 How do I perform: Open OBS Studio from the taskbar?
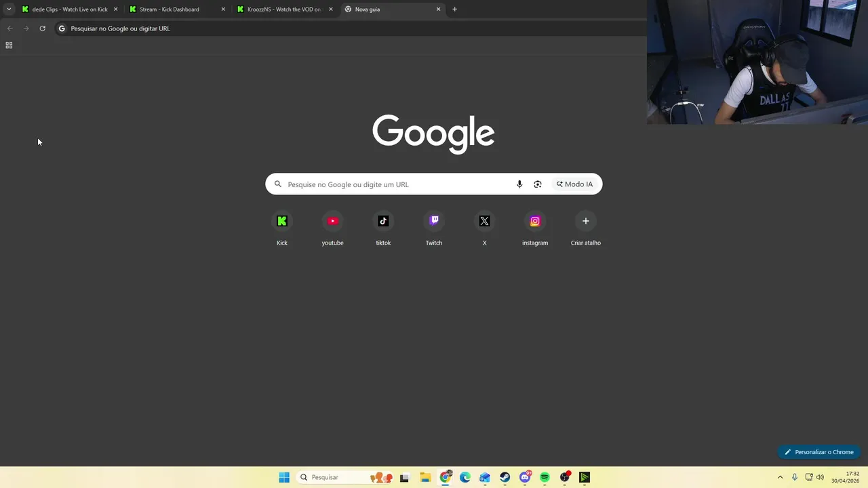pos(565,477)
